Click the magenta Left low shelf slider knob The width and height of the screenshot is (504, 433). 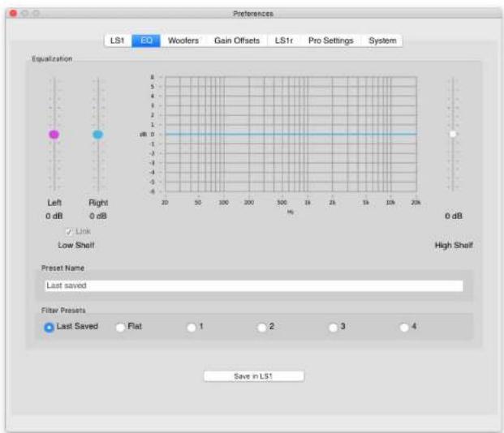(x=54, y=135)
